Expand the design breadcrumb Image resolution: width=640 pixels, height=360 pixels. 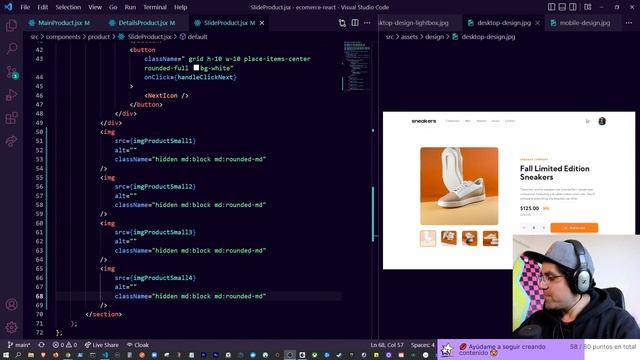[x=435, y=37]
